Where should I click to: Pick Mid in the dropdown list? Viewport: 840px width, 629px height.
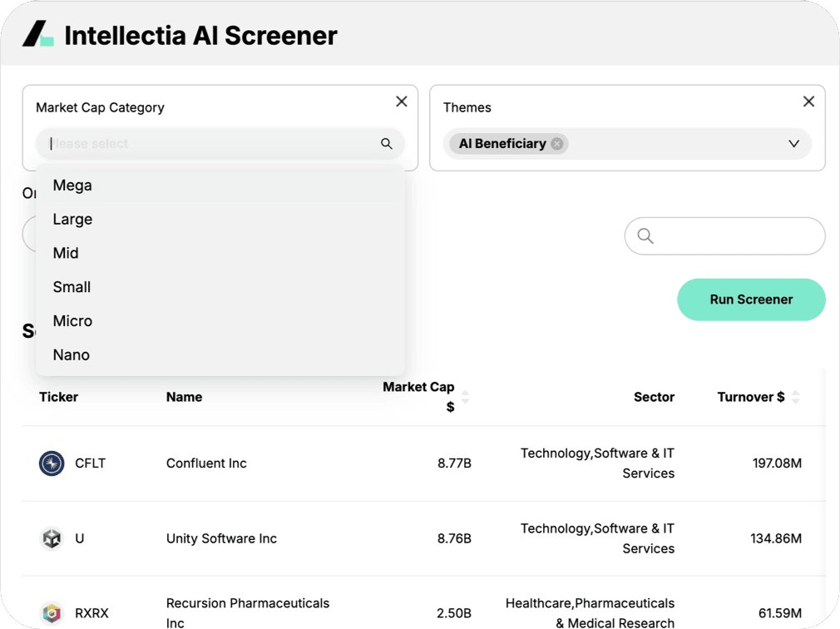pyautogui.click(x=66, y=254)
